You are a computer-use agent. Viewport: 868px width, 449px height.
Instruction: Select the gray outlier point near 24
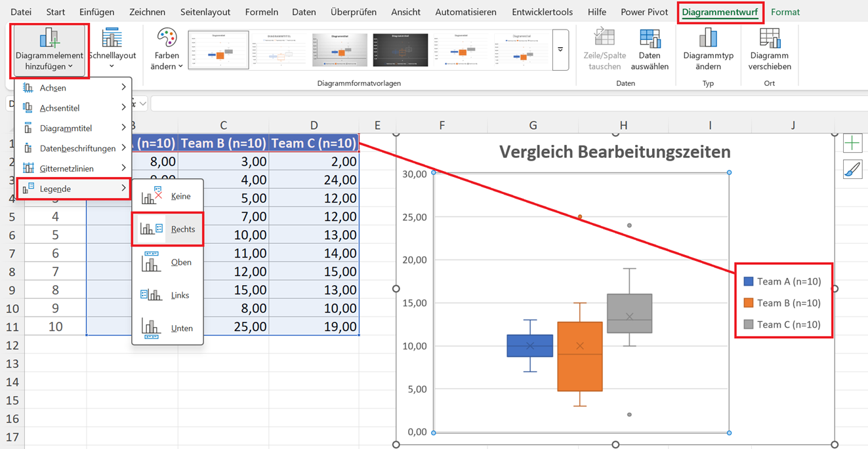pos(629,225)
